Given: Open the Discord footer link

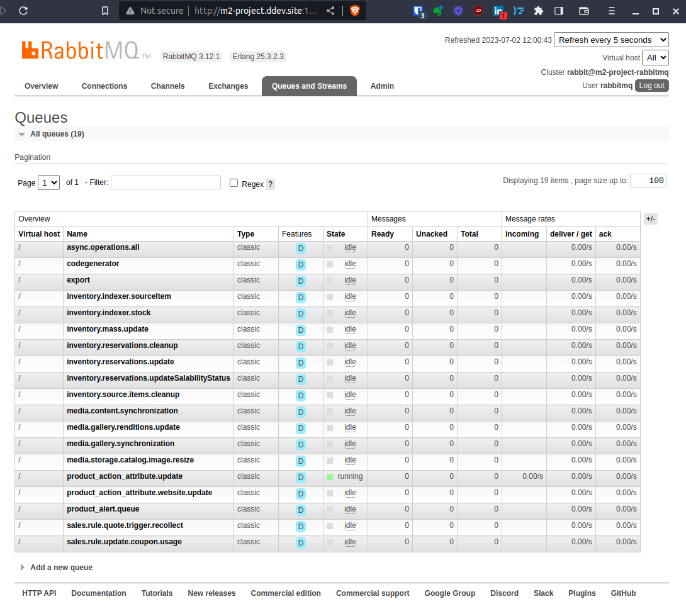Looking at the screenshot, I should click(x=505, y=593).
